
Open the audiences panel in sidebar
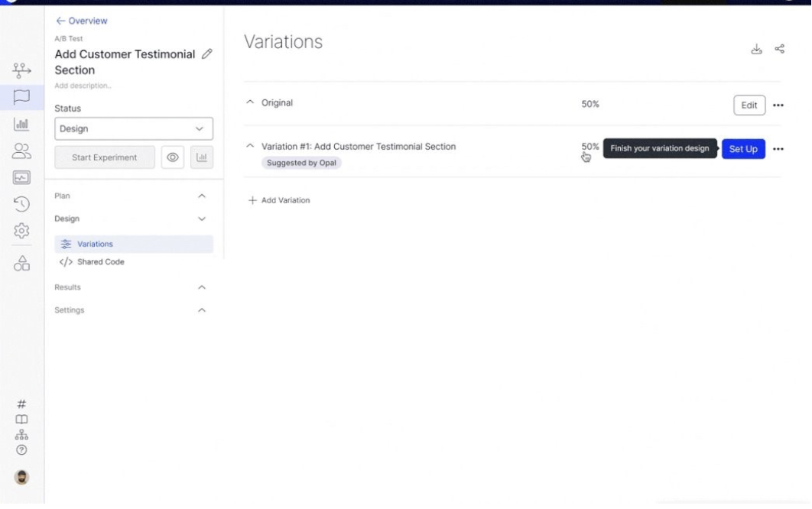(21, 151)
